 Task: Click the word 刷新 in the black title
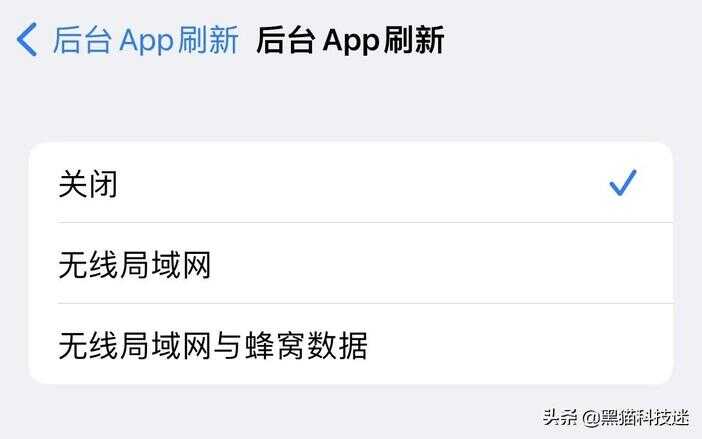click(x=414, y=40)
